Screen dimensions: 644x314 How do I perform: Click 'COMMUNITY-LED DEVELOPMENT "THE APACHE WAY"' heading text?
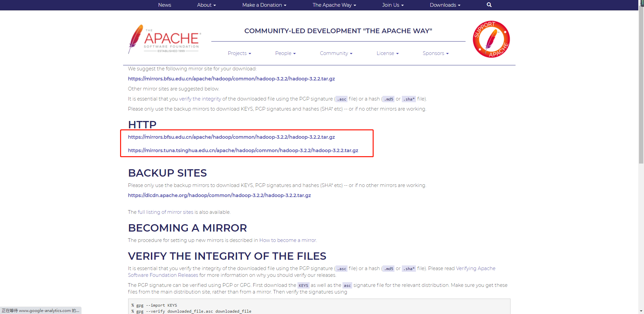pos(338,31)
